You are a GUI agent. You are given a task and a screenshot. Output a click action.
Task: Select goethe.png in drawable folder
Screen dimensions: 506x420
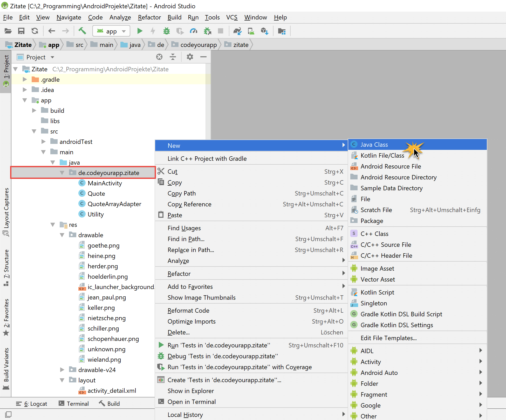(104, 245)
